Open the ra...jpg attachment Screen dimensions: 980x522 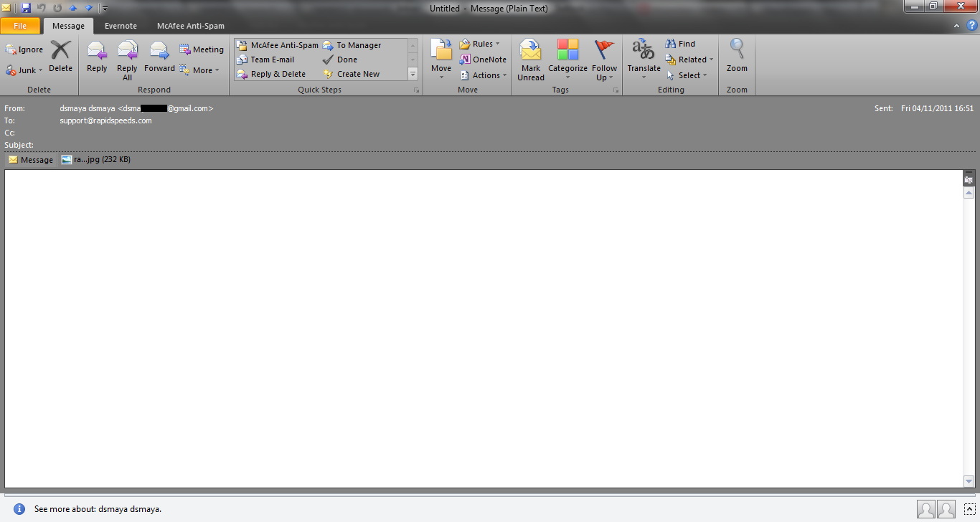[x=96, y=159]
